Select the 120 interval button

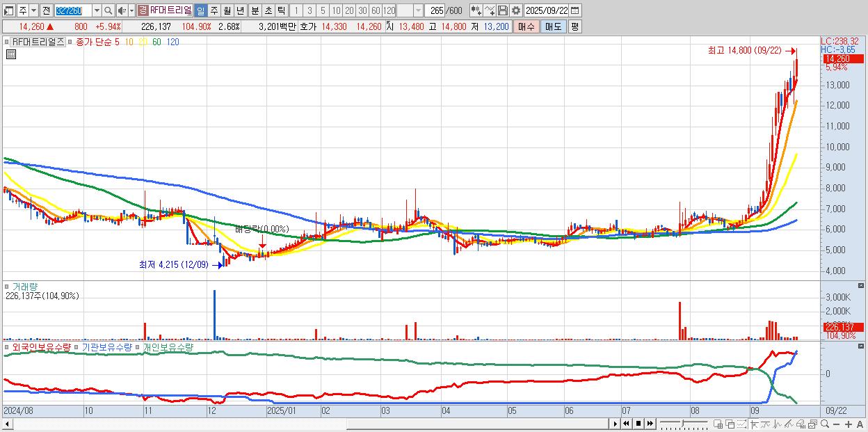[389, 10]
